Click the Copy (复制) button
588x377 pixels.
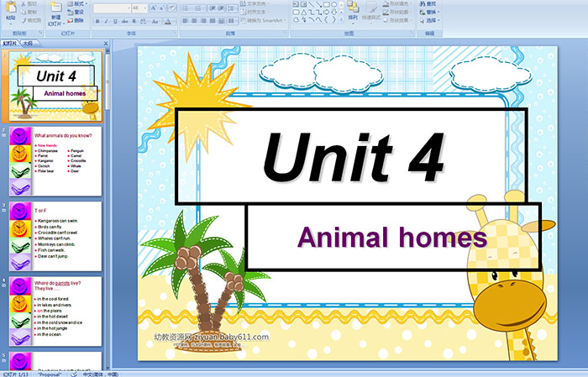pyautogui.click(x=29, y=12)
